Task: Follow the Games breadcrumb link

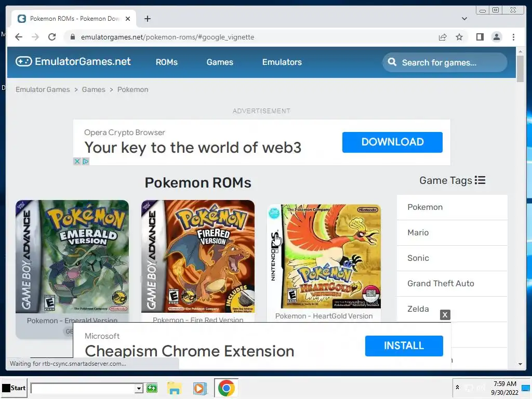Action: 94,89
